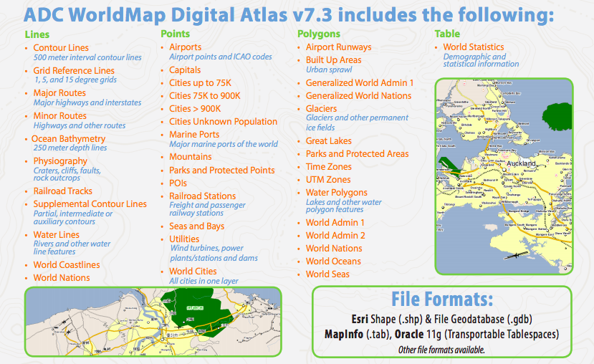Click the 'Physiography' entry
Viewport: 594px width, 364px height.
pos(60,161)
